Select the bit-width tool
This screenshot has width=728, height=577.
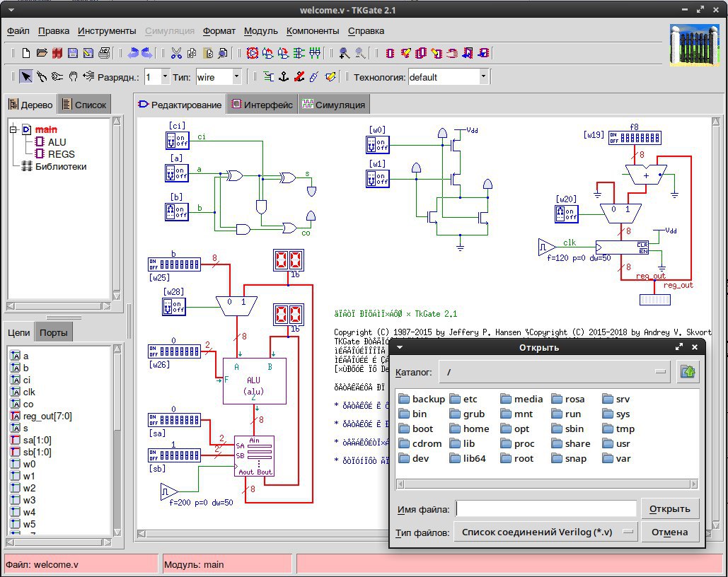tap(88, 76)
